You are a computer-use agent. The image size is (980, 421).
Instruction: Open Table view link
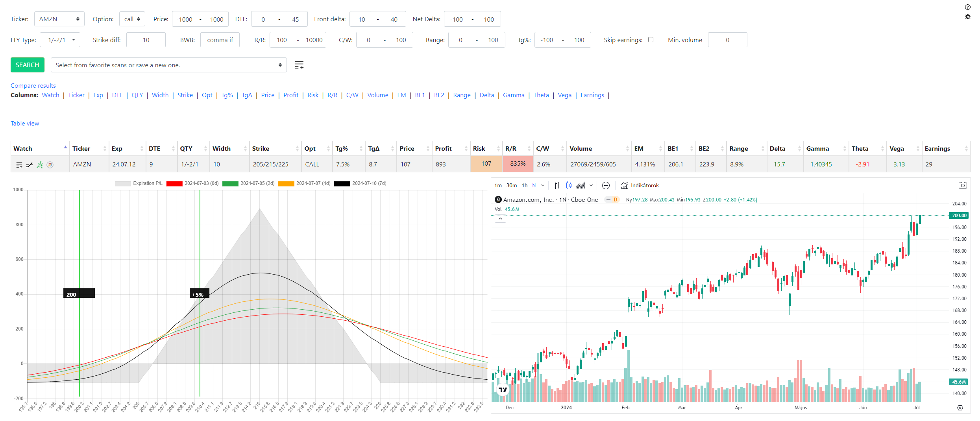point(25,123)
